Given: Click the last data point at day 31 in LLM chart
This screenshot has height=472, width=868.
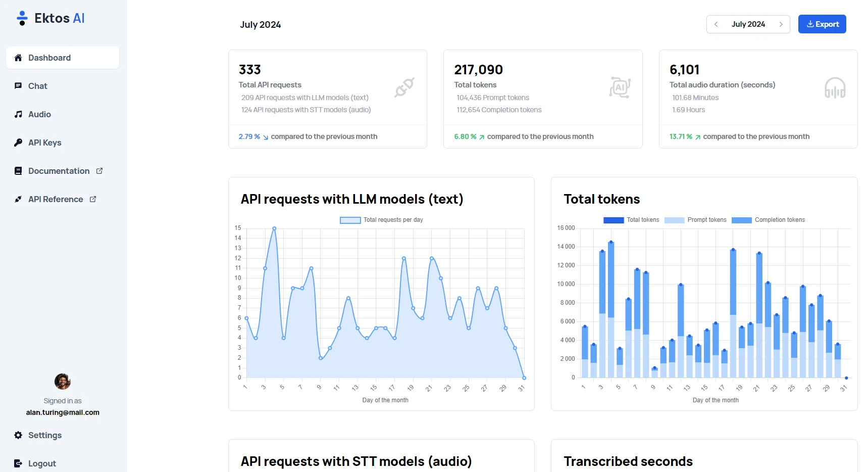Looking at the screenshot, I should point(524,378).
